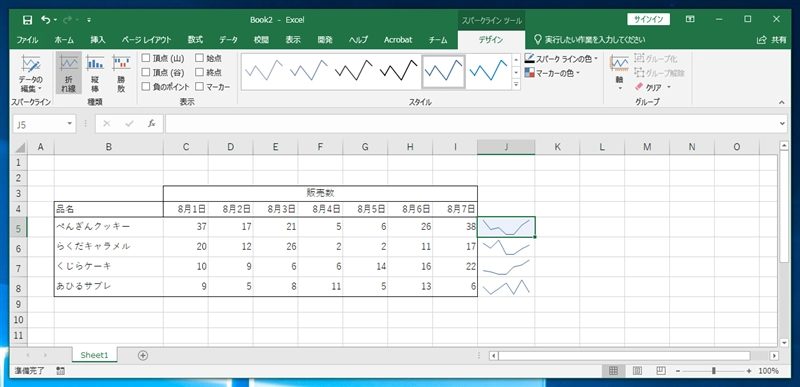Expand the style gallery More button
The height and width of the screenshot is (387, 800).
pos(516,85)
